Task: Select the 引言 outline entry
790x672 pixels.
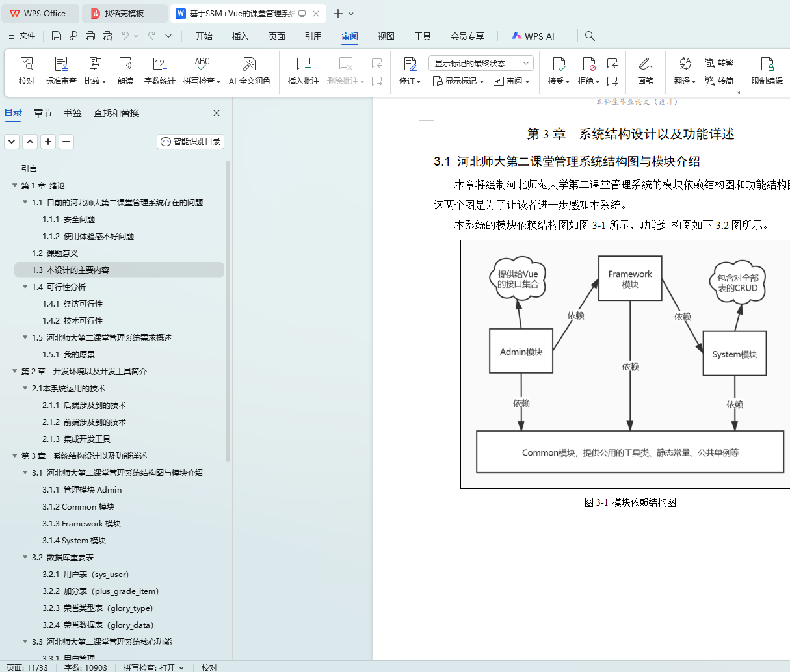Action: 29,168
